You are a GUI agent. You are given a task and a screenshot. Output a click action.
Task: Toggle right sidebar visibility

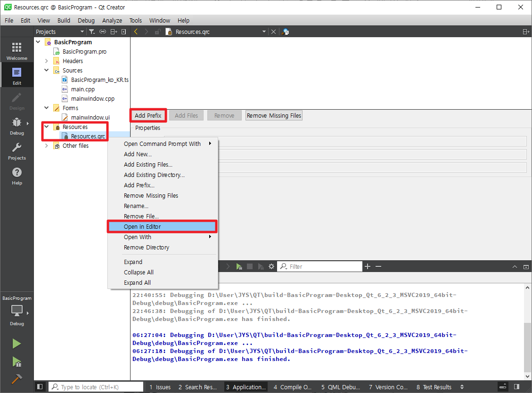(x=517, y=386)
